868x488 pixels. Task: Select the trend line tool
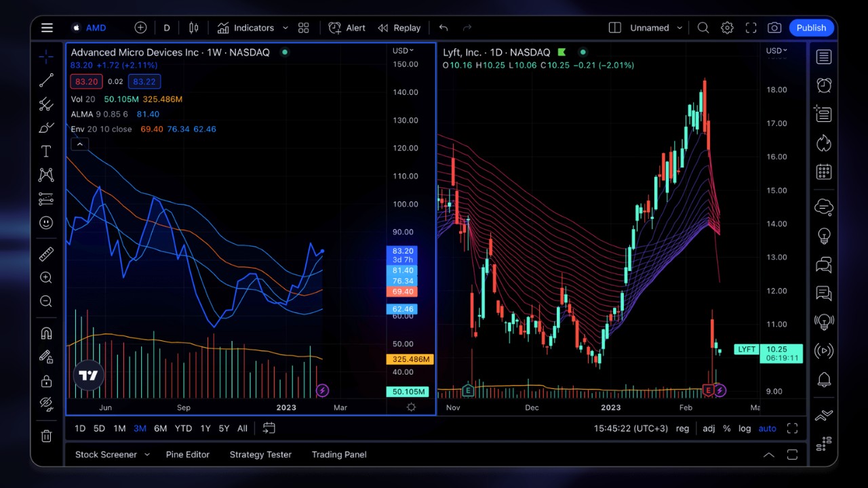pyautogui.click(x=46, y=80)
